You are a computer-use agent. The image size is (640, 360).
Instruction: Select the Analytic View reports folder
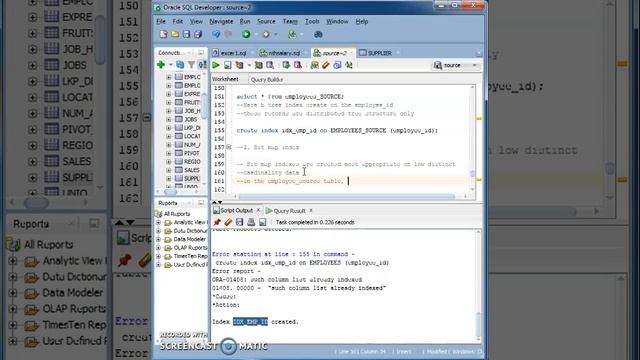[186, 222]
